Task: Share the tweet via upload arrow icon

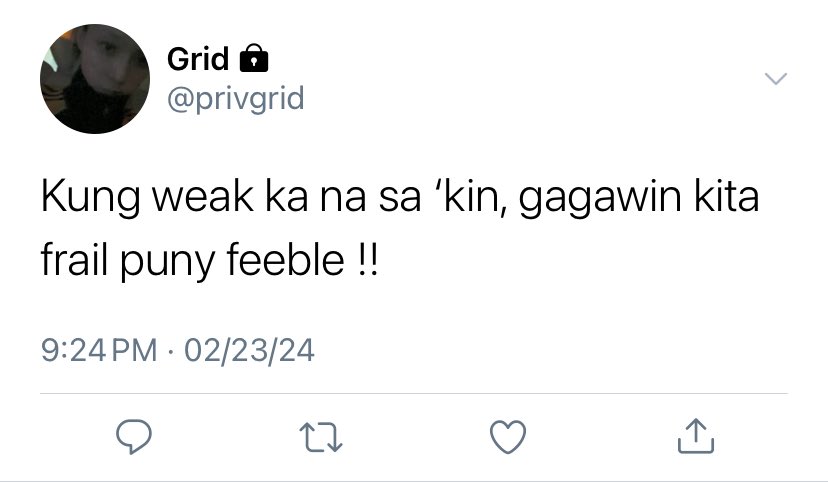Action: (696, 436)
